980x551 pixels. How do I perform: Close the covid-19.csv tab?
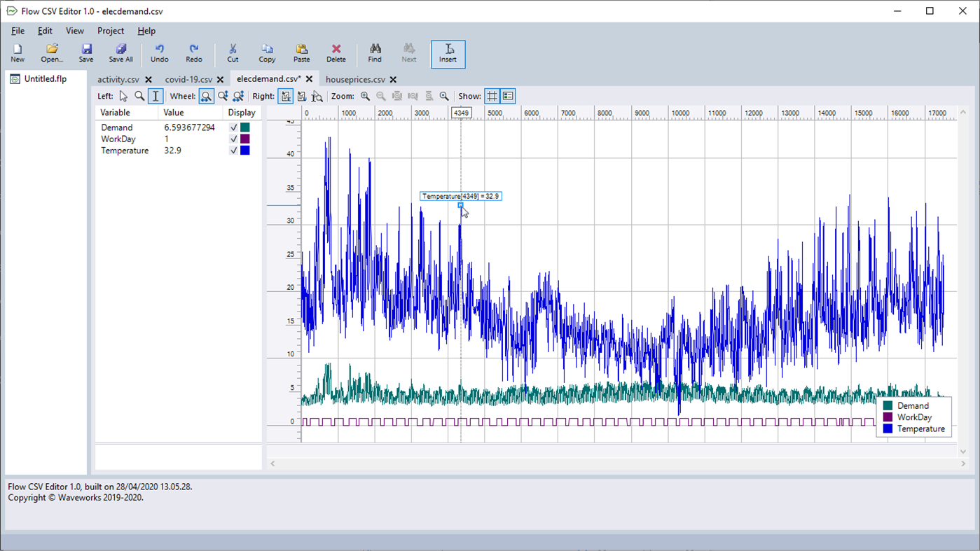tap(221, 79)
